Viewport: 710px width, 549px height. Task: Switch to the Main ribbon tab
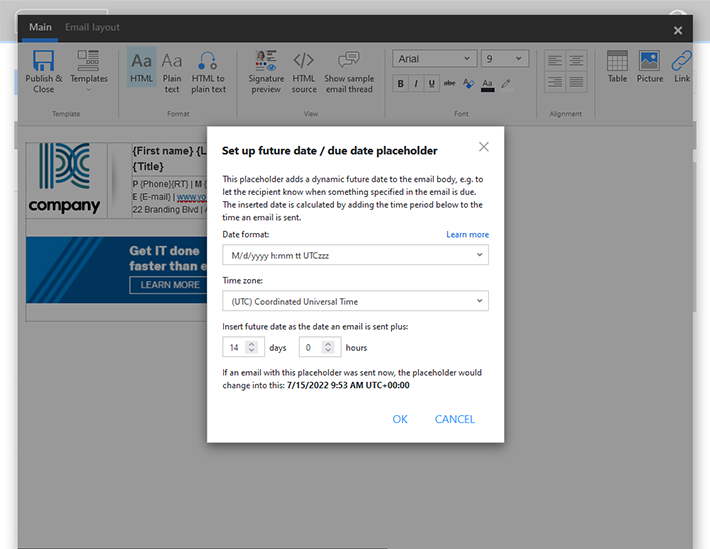[x=40, y=27]
